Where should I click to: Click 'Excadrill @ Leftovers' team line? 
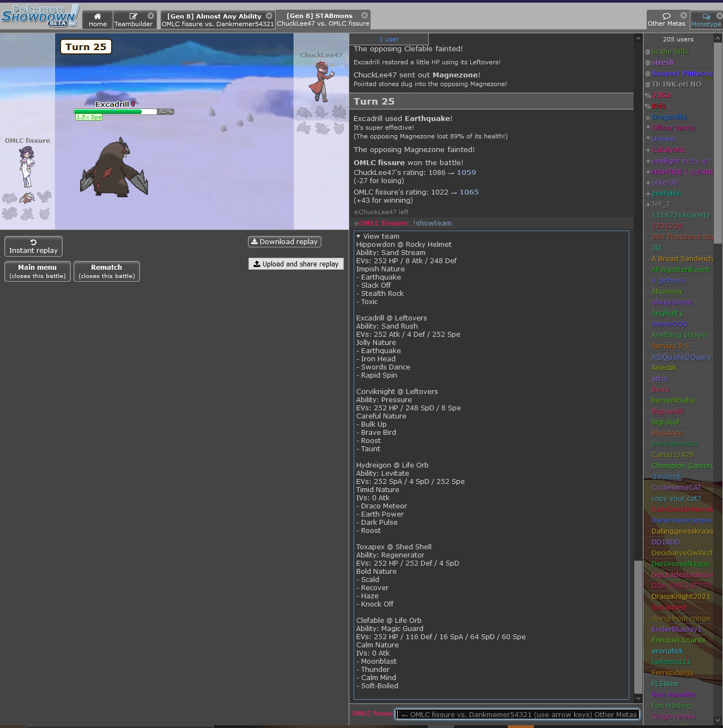(x=392, y=318)
